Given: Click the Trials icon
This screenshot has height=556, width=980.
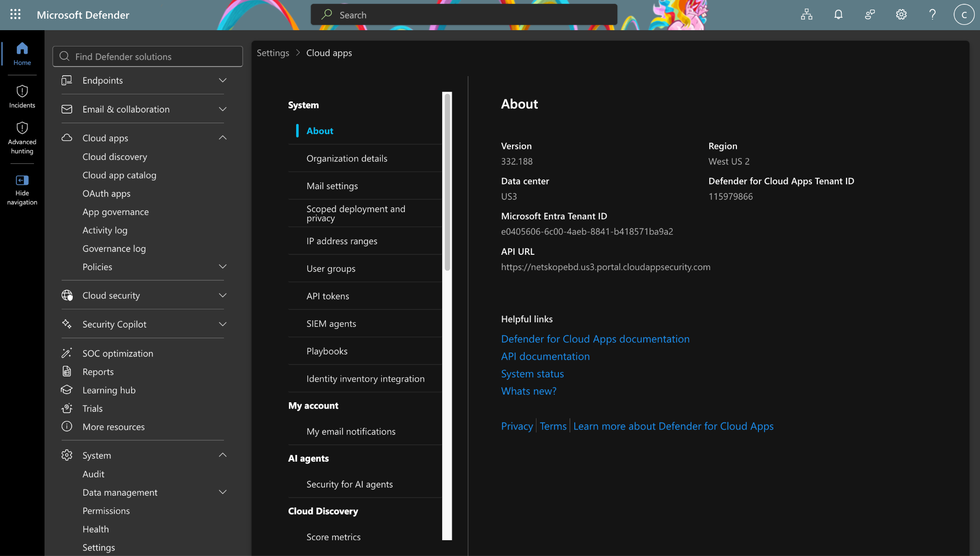Looking at the screenshot, I should point(67,408).
